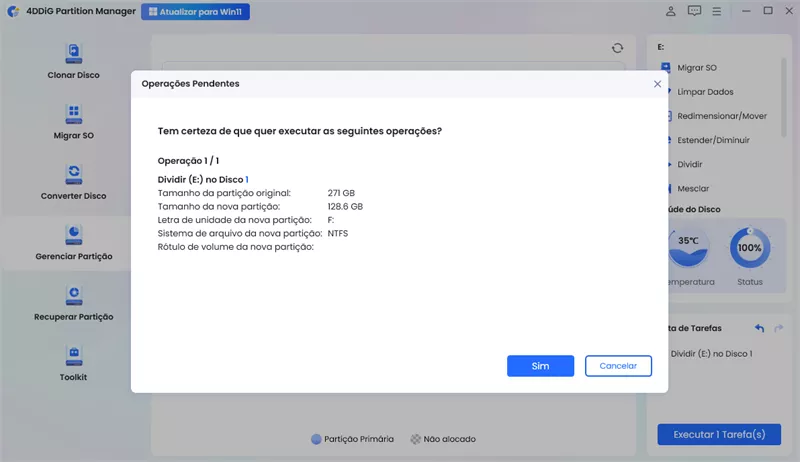Choose Limpar Dados in the right panel
Viewport: 800px width, 462px height.
pos(705,92)
